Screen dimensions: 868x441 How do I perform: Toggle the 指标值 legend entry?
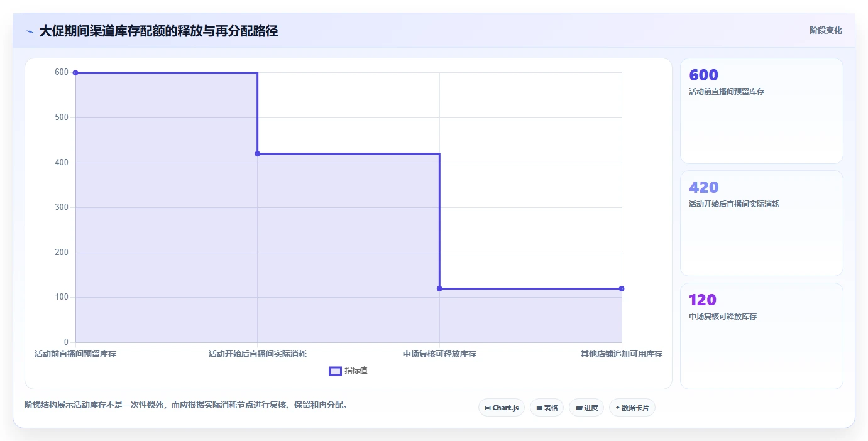click(x=348, y=371)
